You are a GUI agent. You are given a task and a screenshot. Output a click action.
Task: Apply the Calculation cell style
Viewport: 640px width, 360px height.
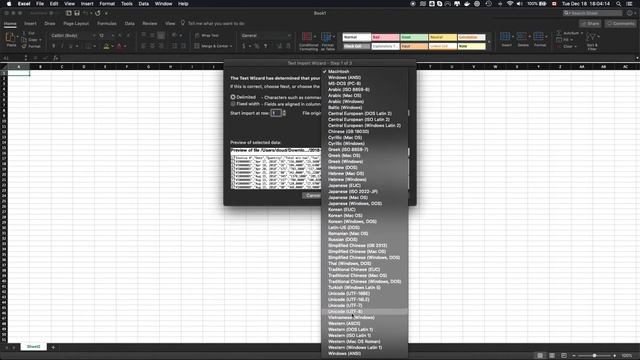point(471,37)
